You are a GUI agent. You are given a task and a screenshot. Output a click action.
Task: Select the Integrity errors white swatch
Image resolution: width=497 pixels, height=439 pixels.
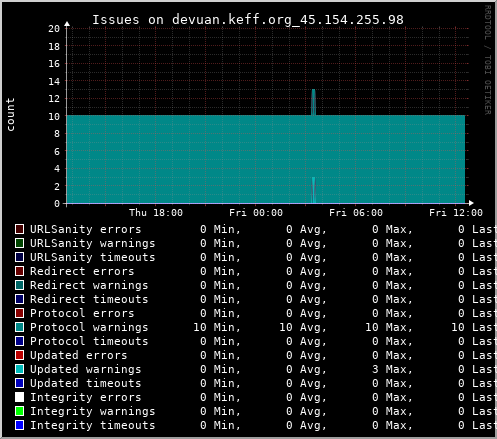coord(19,397)
